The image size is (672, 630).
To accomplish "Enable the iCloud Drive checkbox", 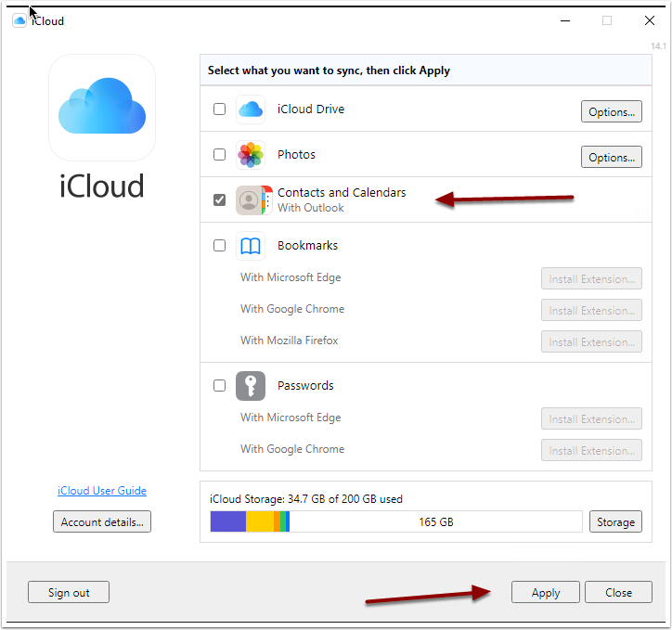I will (219, 109).
